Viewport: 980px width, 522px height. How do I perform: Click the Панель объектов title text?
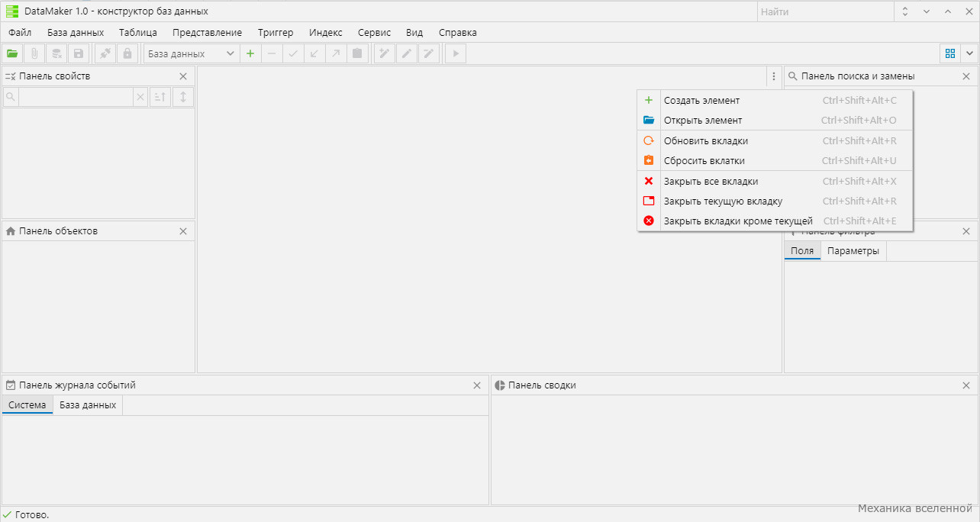pos(58,231)
